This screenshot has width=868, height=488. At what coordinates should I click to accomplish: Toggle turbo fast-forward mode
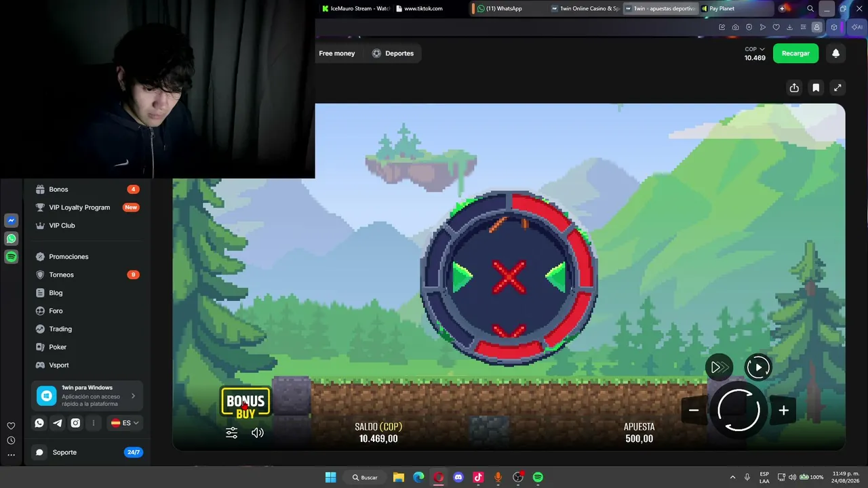tap(719, 367)
